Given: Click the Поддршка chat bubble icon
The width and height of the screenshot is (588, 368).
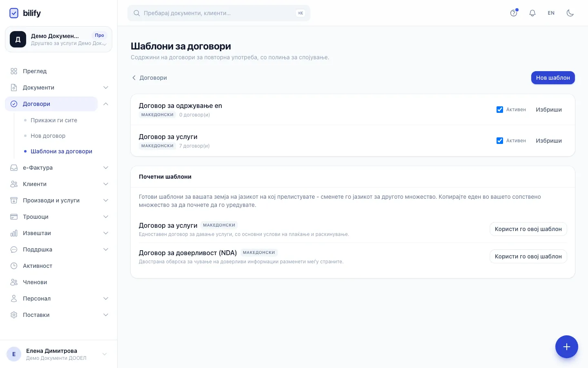Looking at the screenshot, I should tap(14, 249).
